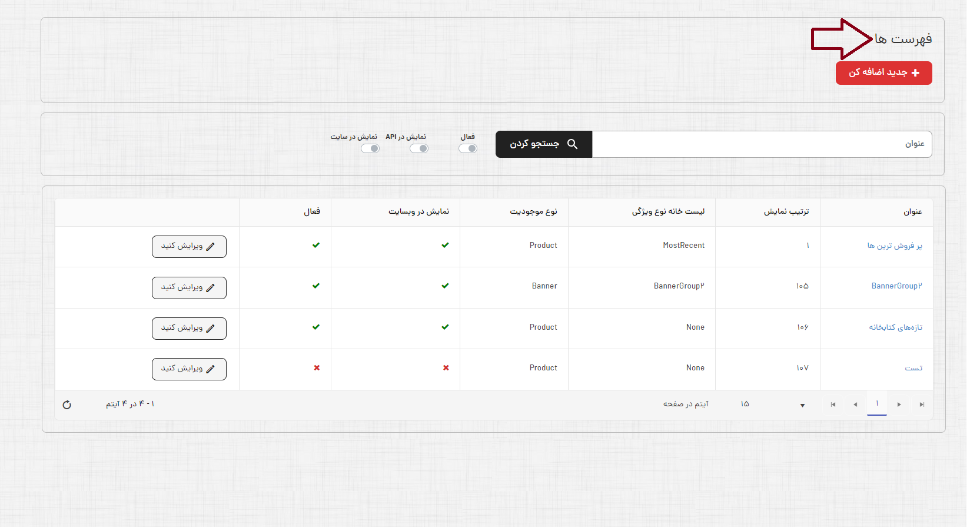The width and height of the screenshot is (980, 527).
Task: Select page 1 in pagination
Action: coord(877,404)
